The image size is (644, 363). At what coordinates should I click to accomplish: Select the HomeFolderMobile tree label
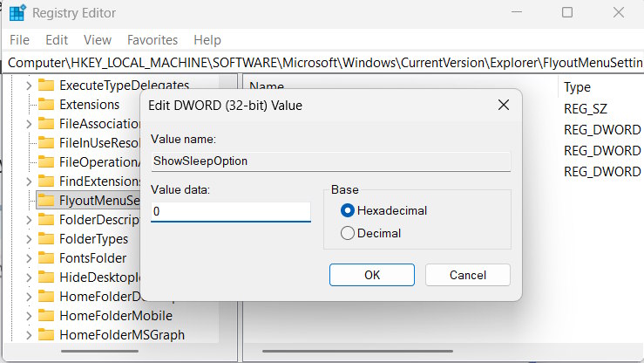(x=116, y=316)
